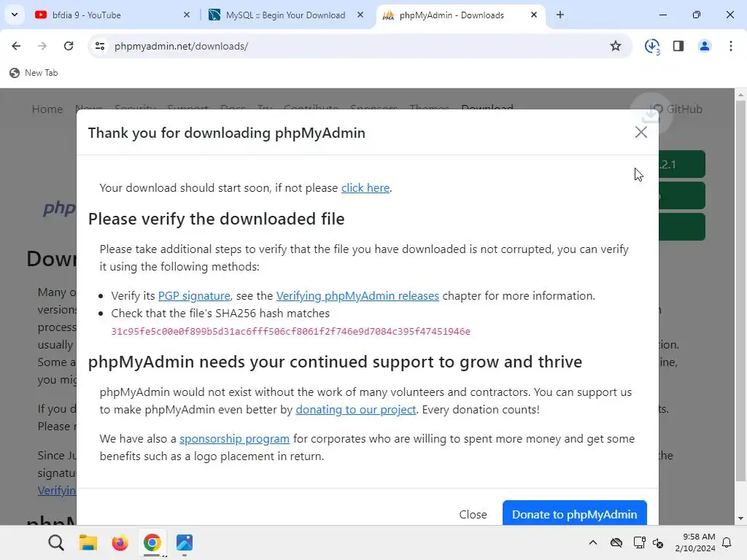Open display/network tray icon
The image size is (747, 560).
click(639, 542)
